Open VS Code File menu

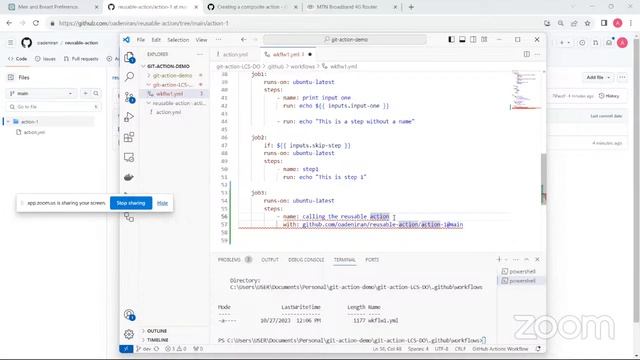[x=141, y=40]
